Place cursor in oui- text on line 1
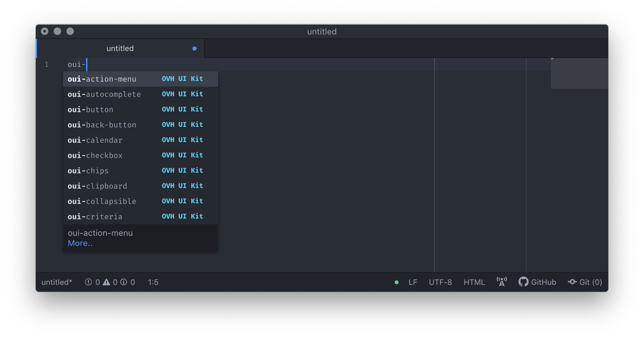 click(x=77, y=65)
